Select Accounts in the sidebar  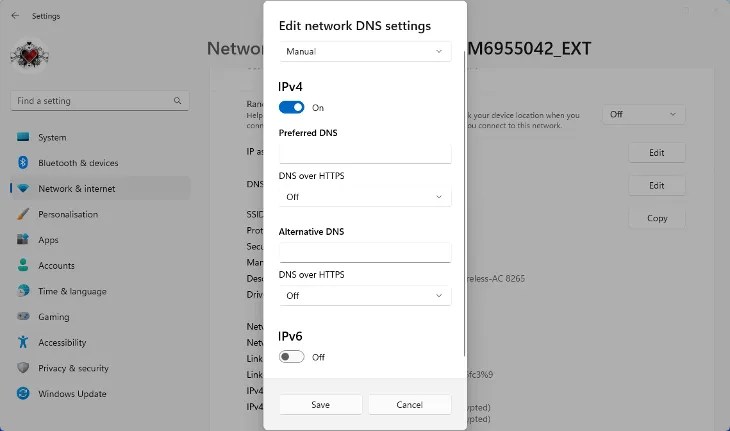click(x=100, y=265)
